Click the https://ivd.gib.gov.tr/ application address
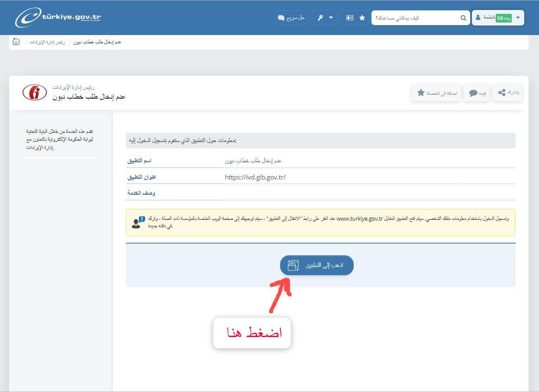The image size is (539, 392). pyautogui.click(x=255, y=177)
